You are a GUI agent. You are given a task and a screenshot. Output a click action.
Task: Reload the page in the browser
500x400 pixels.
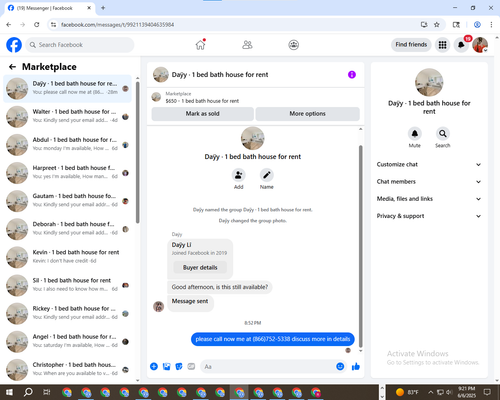tap(37, 25)
